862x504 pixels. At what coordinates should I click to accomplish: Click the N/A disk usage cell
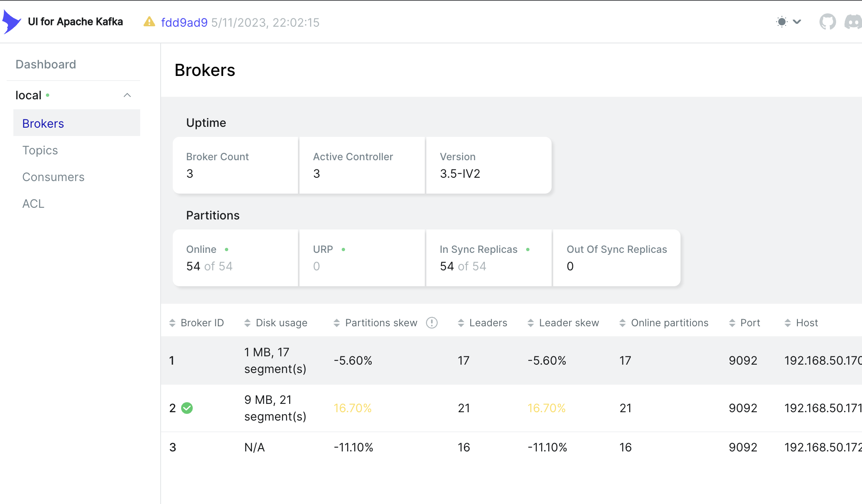[x=255, y=447]
